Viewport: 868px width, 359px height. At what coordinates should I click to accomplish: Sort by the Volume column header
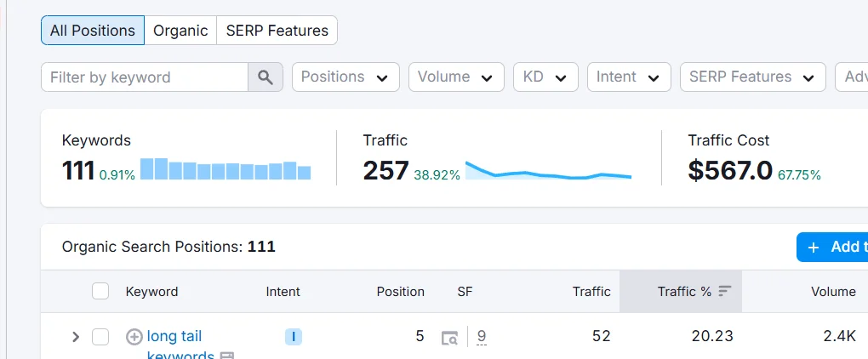[833, 292]
